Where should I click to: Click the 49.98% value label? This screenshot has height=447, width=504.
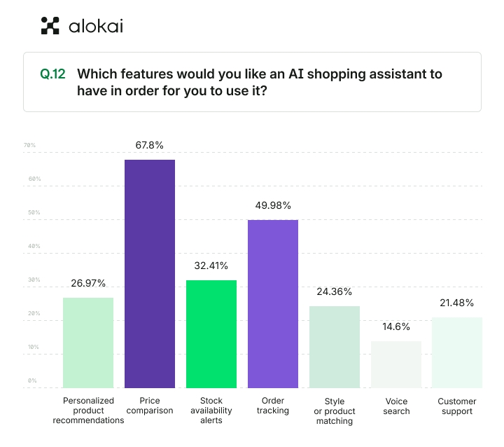click(x=273, y=205)
